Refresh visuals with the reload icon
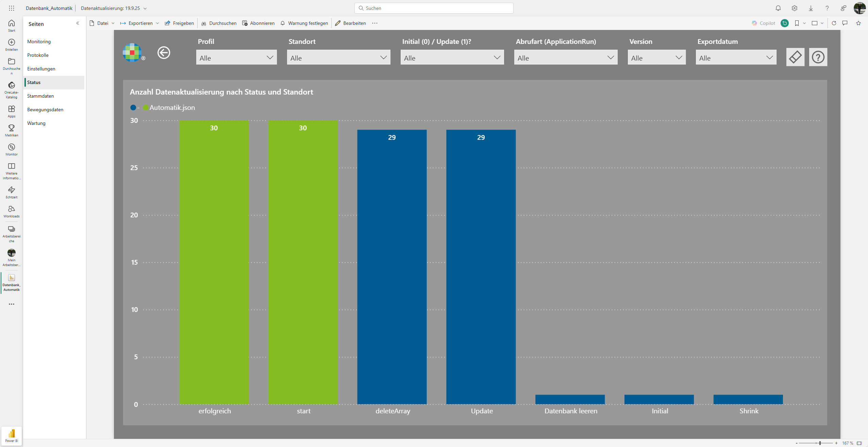Image resolution: width=868 pixels, height=447 pixels. (x=834, y=23)
